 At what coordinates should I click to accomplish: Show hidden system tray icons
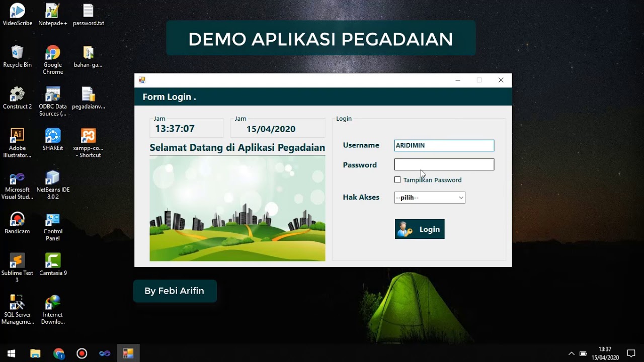[x=571, y=353]
